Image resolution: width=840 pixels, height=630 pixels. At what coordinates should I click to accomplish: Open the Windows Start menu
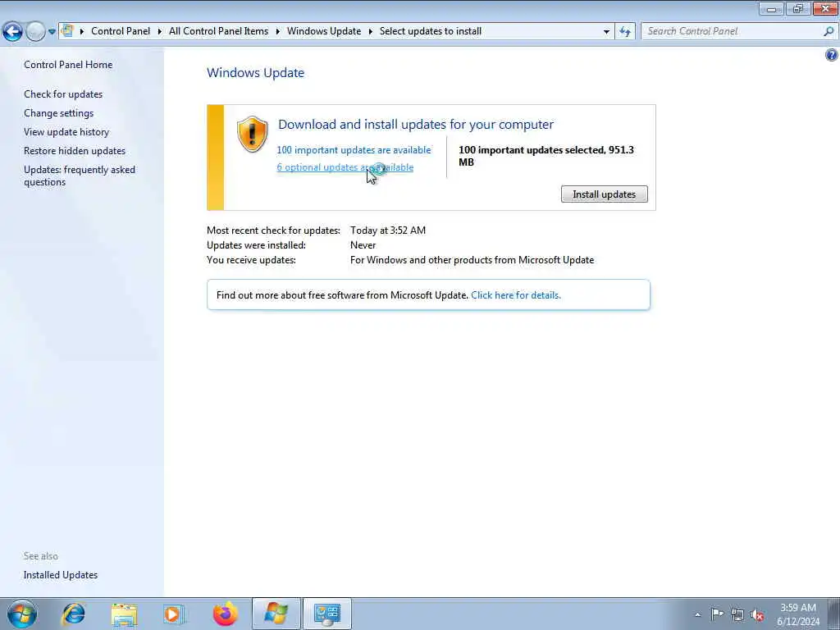(22, 614)
